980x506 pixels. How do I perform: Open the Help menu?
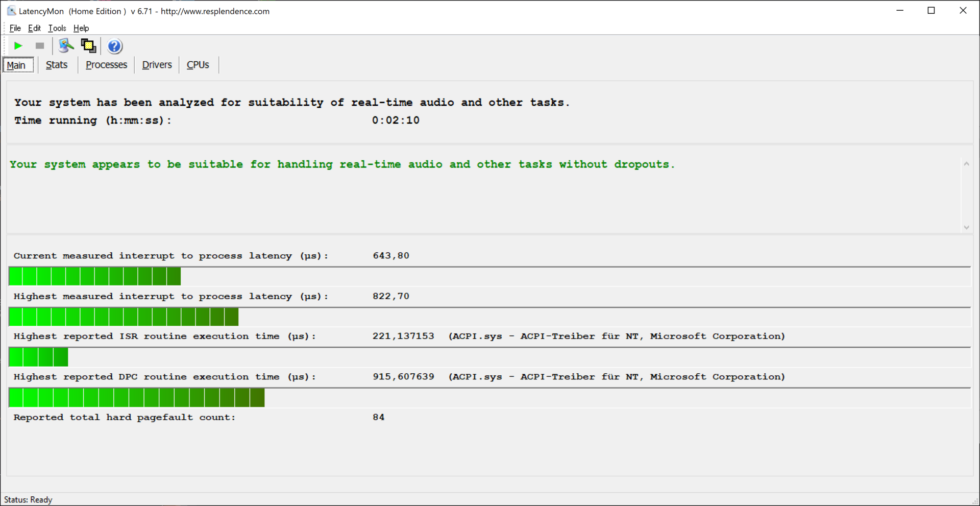coord(81,28)
